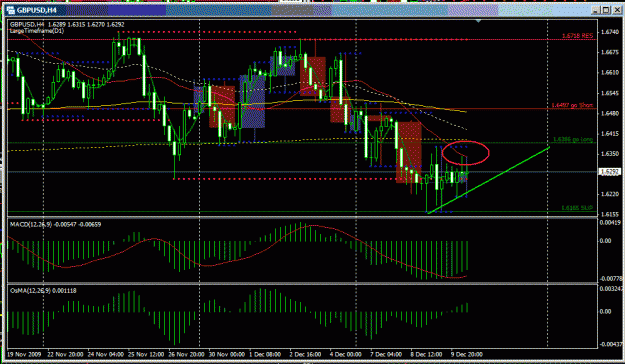Click the 24 Nov 04:00 time label

click(x=105, y=354)
